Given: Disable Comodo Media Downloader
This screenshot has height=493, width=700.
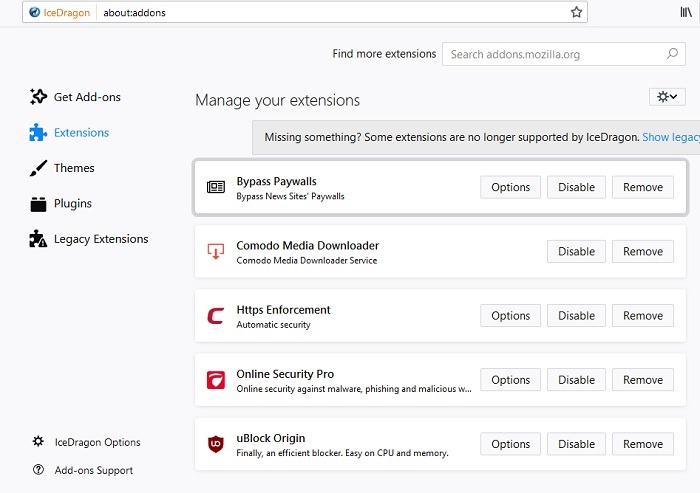Looking at the screenshot, I should [576, 251].
